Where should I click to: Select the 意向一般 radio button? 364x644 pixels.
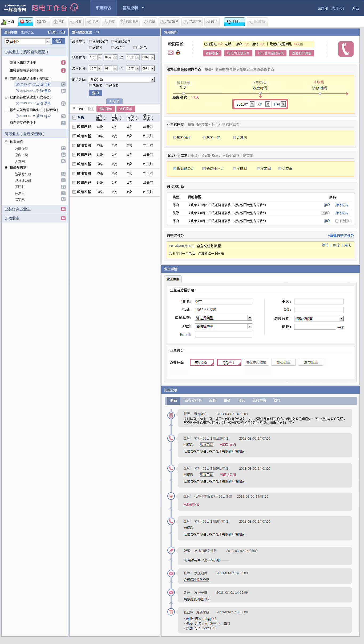(x=204, y=138)
